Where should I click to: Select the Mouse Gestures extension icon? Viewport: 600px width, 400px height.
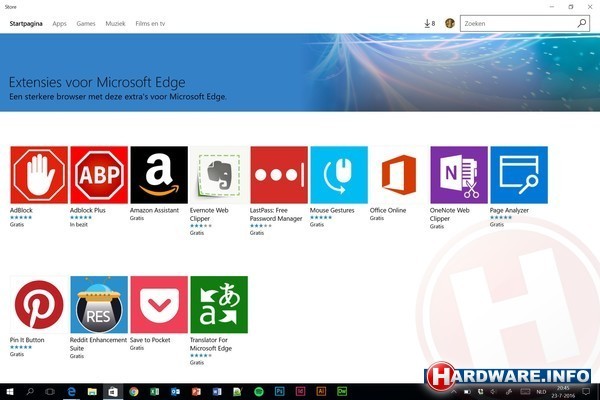pos(339,175)
